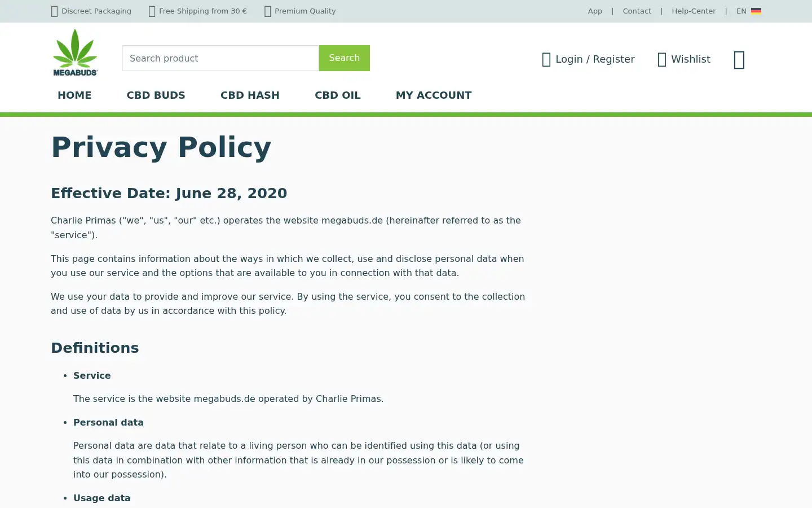Open the App link
The width and height of the screenshot is (812, 508).
[595, 11]
